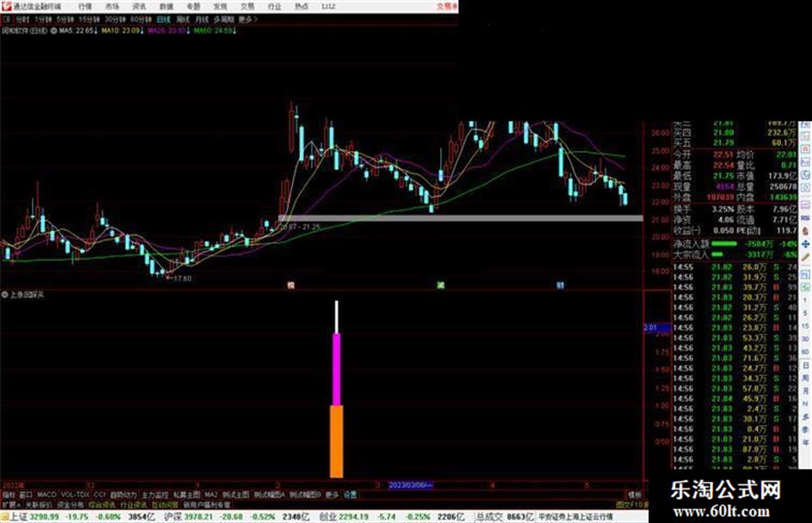
Task: Click the 减 event marker under chart
Action: (x=441, y=285)
